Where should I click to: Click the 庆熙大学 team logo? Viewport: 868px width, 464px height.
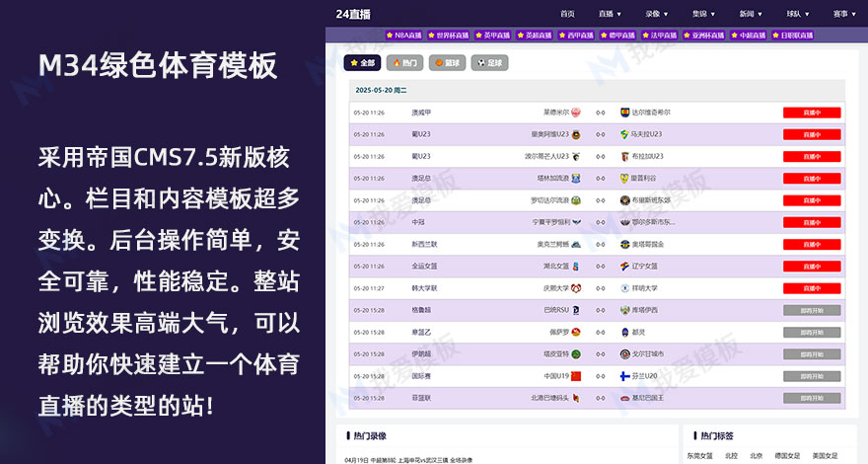point(576,288)
